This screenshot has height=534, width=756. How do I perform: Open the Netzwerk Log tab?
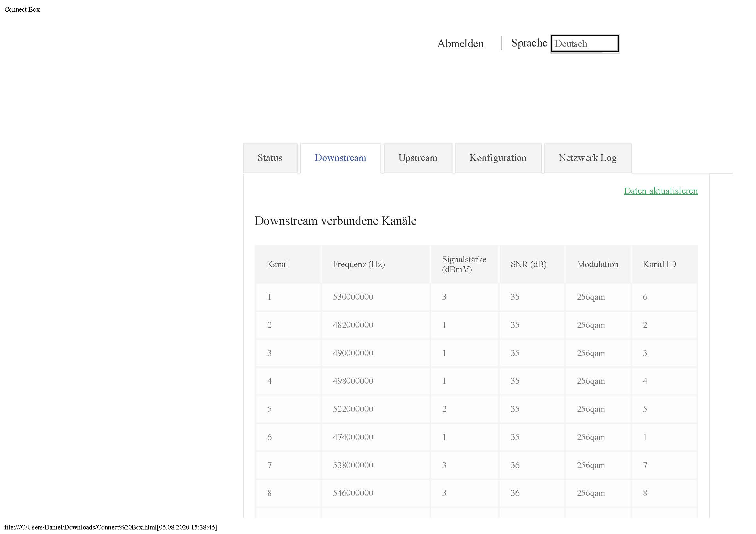[x=587, y=158]
